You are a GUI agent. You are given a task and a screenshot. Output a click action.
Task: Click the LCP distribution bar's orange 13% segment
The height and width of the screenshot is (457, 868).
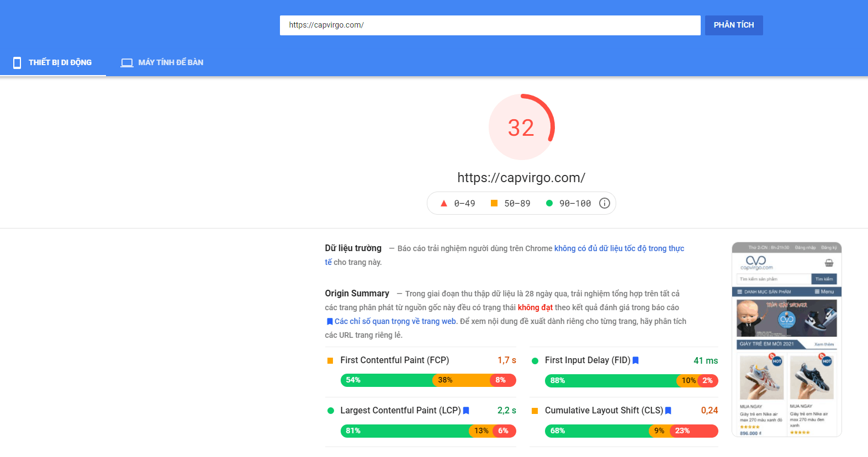tap(480, 431)
